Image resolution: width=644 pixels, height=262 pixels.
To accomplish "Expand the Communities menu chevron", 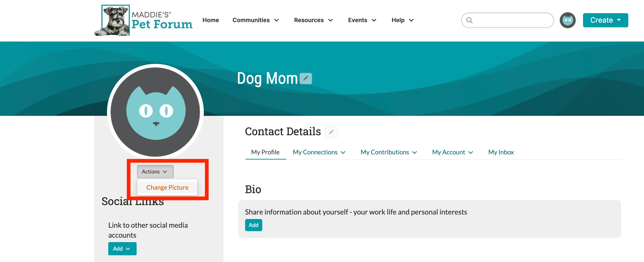I will tap(277, 20).
